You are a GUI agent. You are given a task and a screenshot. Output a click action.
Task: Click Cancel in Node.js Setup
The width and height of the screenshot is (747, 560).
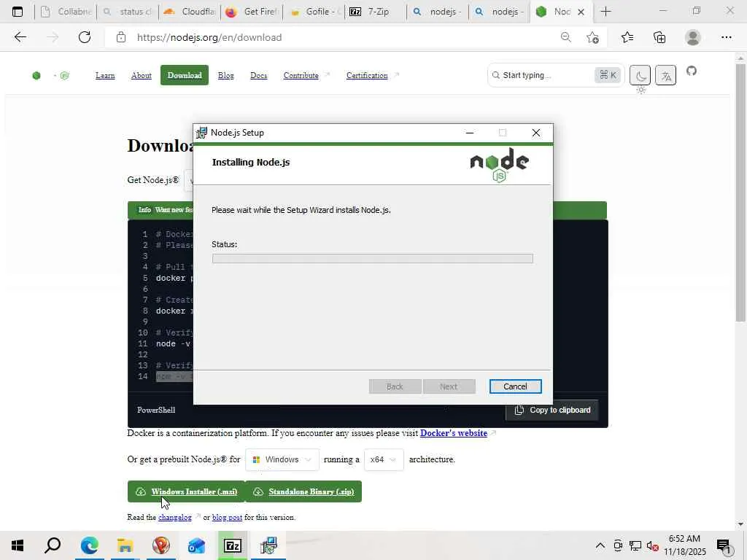(515, 386)
